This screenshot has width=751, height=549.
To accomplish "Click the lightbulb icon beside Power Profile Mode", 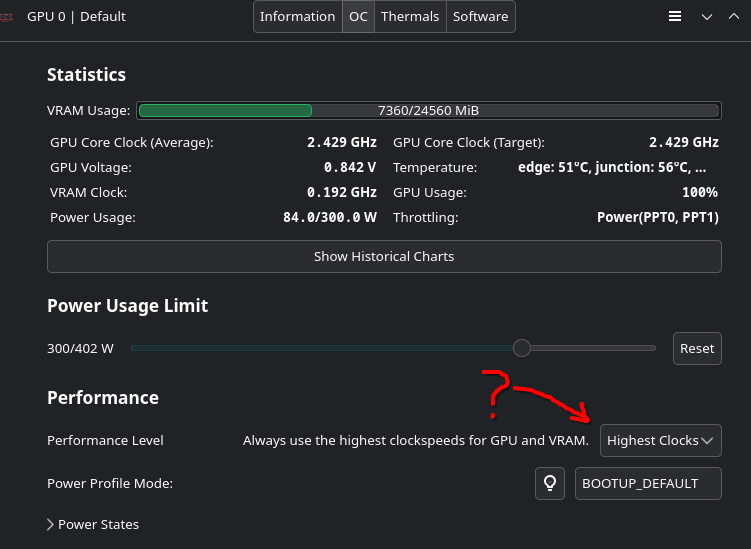I will [x=549, y=483].
